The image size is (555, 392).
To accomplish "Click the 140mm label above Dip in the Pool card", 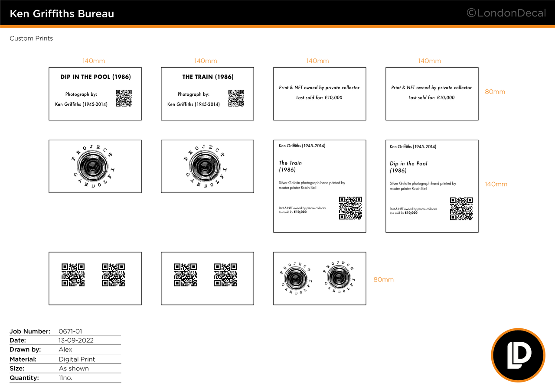I will tap(94, 61).
